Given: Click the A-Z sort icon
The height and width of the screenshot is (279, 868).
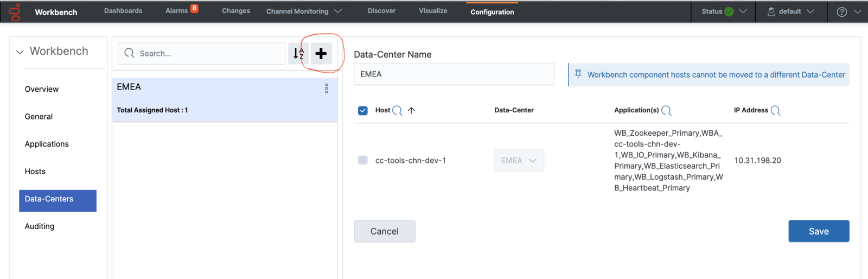Looking at the screenshot, I should pyautogui.click(x=298, y=53).
